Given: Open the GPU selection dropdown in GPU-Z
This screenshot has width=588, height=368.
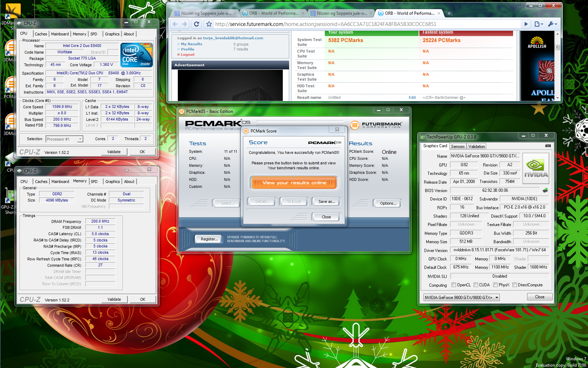Looking at the screenshot, I should click(461, 297).
